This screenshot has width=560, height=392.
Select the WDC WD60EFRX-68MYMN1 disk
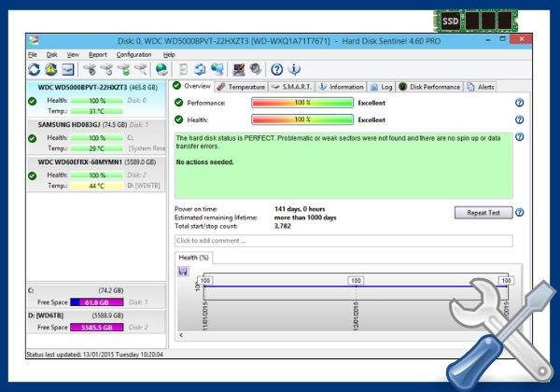[96, 174]
